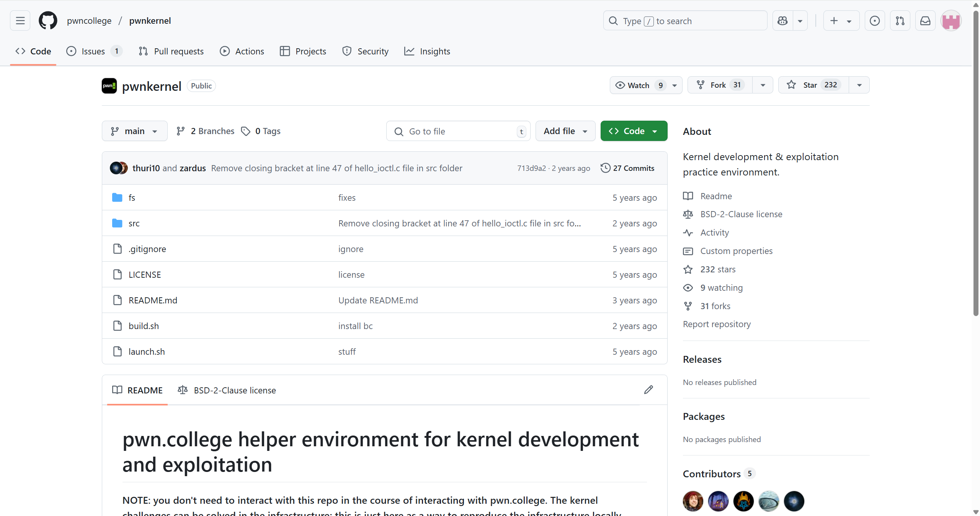Click the Report repository link
This screenshot has width=980, height=516.
717,324
